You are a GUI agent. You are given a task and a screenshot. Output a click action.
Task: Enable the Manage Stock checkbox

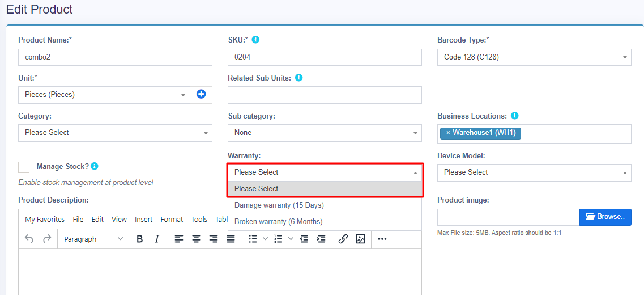(x=24, y=167)
